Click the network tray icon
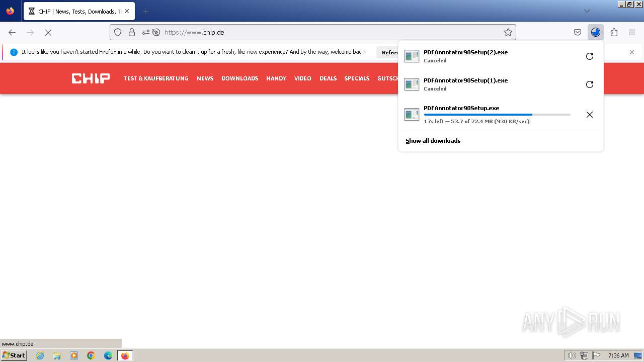Viewport: 644px width, 362px height. [584, 355]
